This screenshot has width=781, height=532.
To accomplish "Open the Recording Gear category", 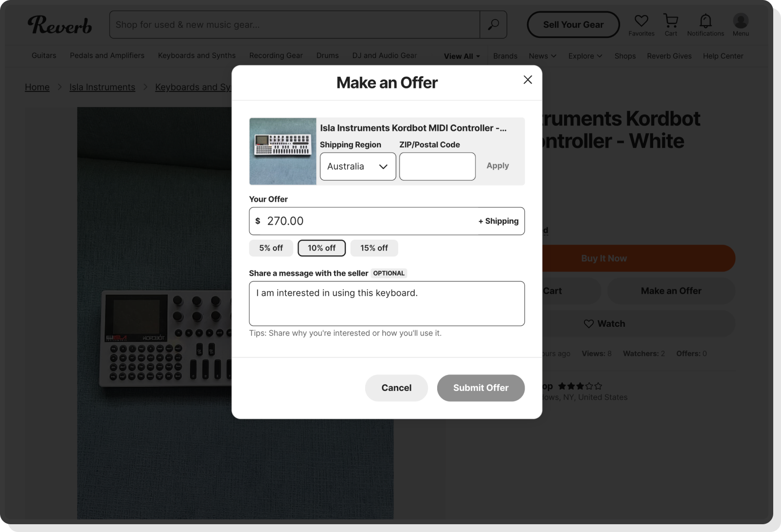I will (x=276, y=55).
